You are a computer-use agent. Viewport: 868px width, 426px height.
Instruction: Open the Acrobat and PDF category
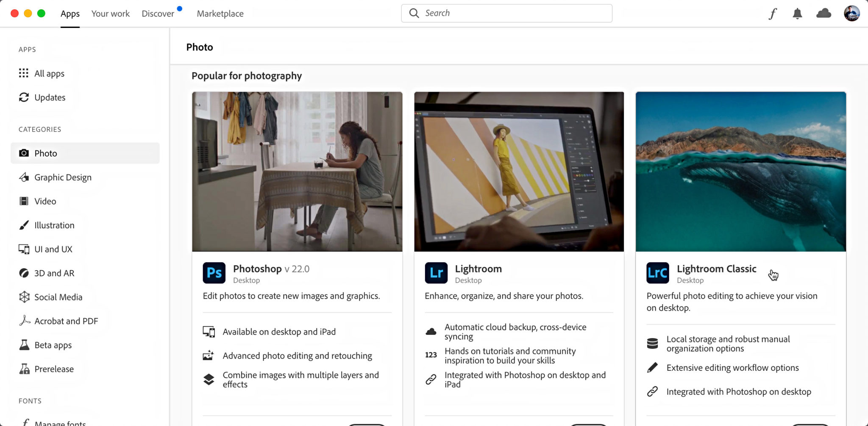[x=66, y=321]
